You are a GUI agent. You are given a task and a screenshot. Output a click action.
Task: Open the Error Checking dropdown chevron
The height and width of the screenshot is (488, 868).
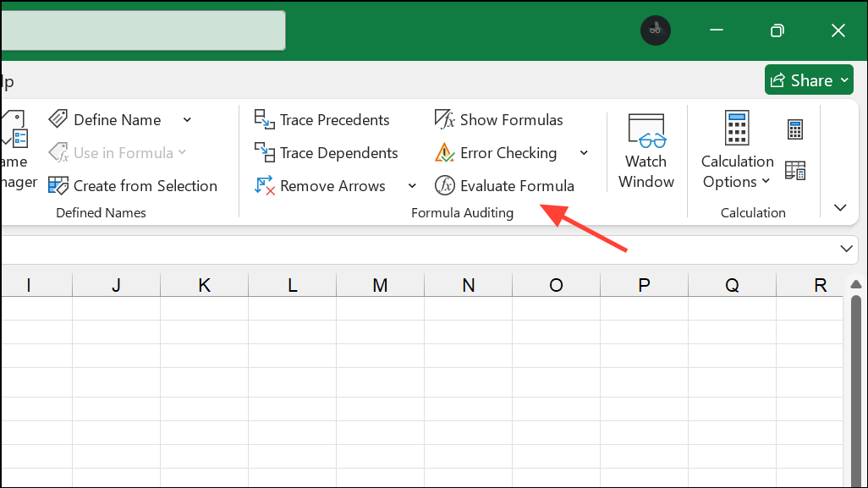pos(584,153)
